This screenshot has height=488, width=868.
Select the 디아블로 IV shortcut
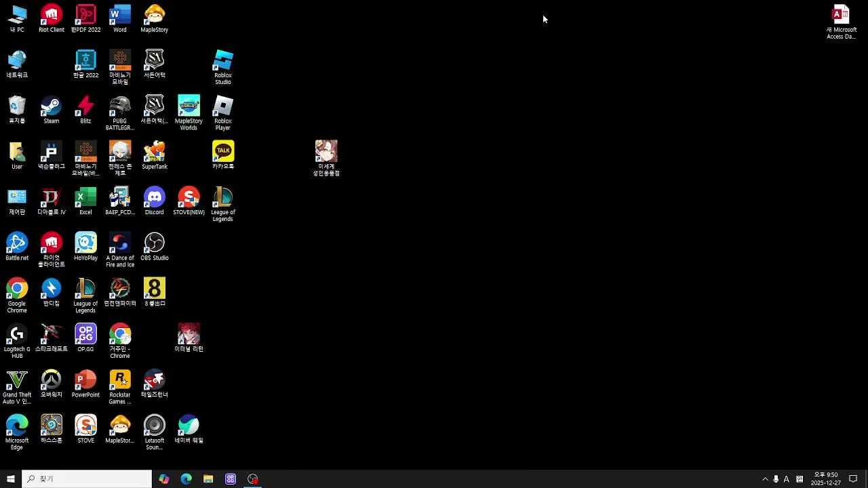pyautogui.click(x=52, y=201)
